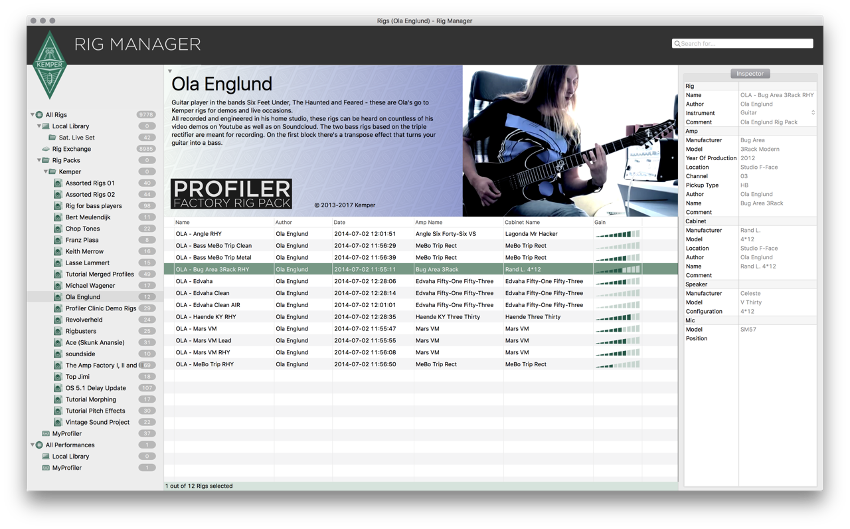Select OLA - Mars VM RHY rig
Screen dimensions: 850x529
pyautogui.click(x=421, y=352)
